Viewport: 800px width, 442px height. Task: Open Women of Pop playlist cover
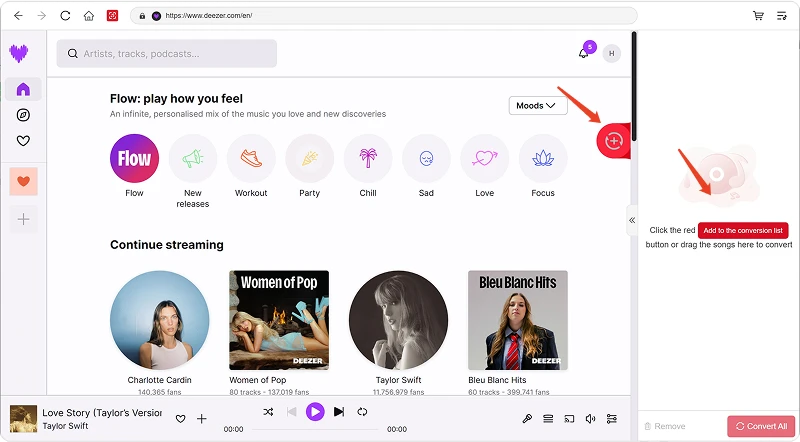[279, 320]
